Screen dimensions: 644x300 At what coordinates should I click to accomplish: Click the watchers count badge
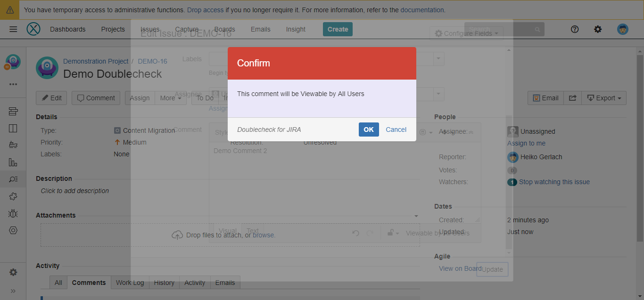(512, 182)
